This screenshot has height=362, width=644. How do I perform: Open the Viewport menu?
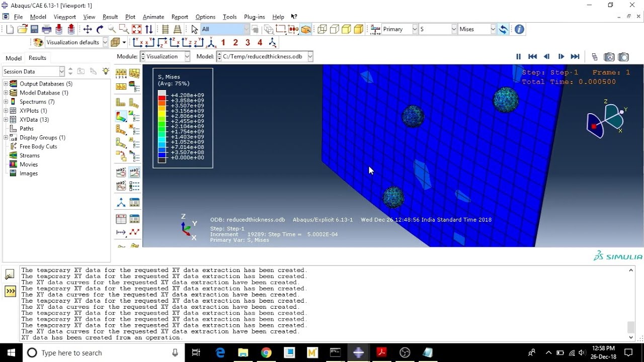point(65,17)
